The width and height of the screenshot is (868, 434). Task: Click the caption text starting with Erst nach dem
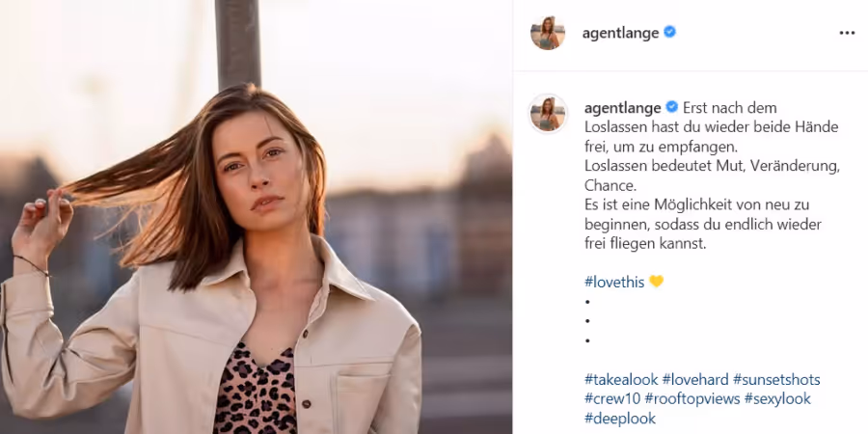tap(712, 176)
